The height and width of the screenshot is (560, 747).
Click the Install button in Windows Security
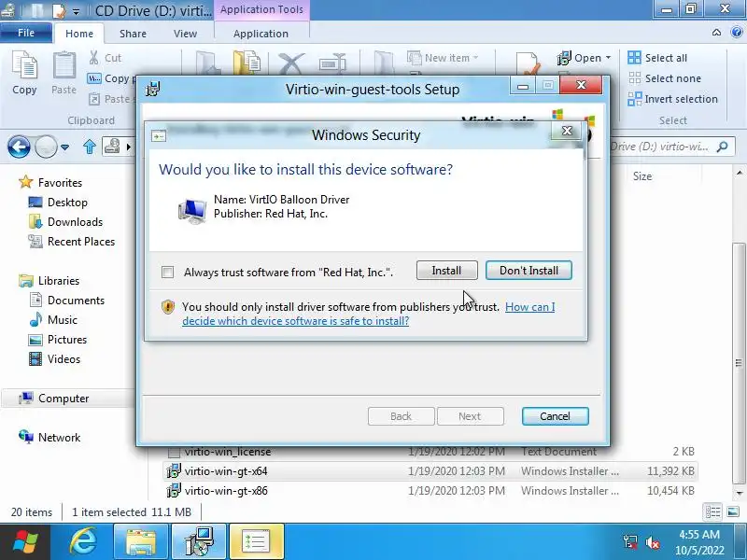pos(446,271)
